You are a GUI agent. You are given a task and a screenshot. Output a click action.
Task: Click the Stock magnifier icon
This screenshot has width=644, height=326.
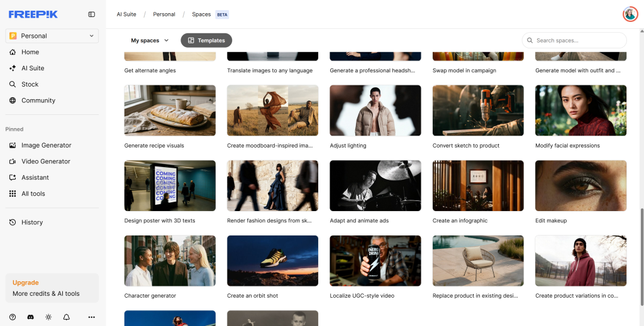coord(13,84)
